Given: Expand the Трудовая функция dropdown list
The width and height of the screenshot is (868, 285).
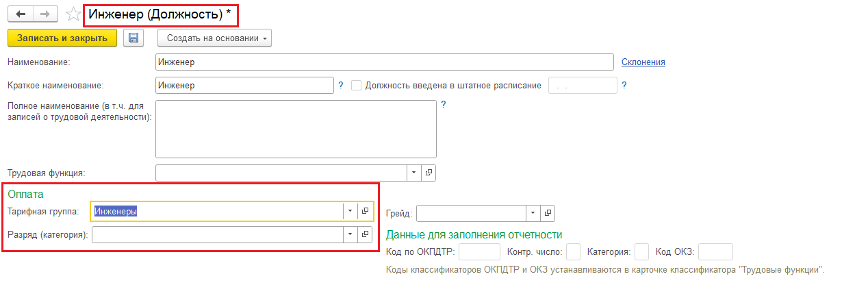Looking at the screenshot, I should point(414,173).
